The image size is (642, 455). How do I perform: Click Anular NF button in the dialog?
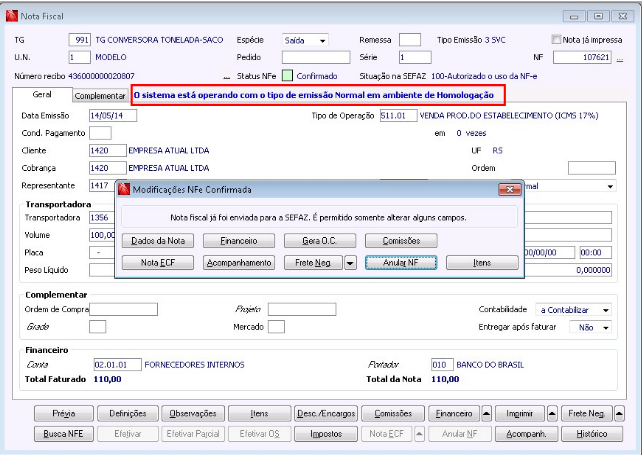click(x=401, y=263)
